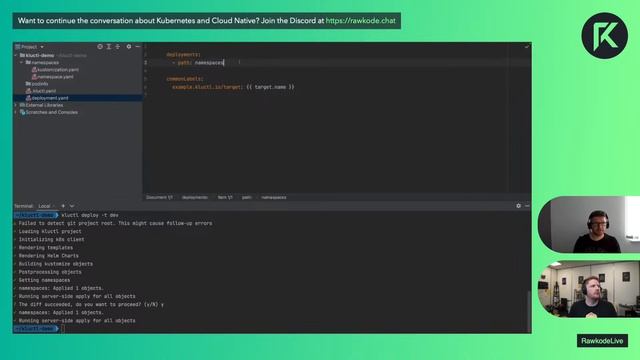Click the RawkodeLive badge
This screenshot has width=640, height=360.
point(602,341)
